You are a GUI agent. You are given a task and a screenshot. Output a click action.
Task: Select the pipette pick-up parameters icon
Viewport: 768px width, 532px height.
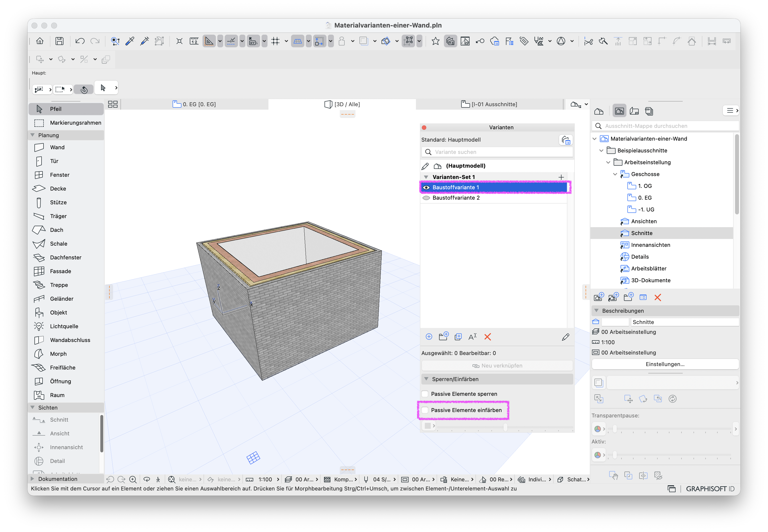click(x=130, y=41)
